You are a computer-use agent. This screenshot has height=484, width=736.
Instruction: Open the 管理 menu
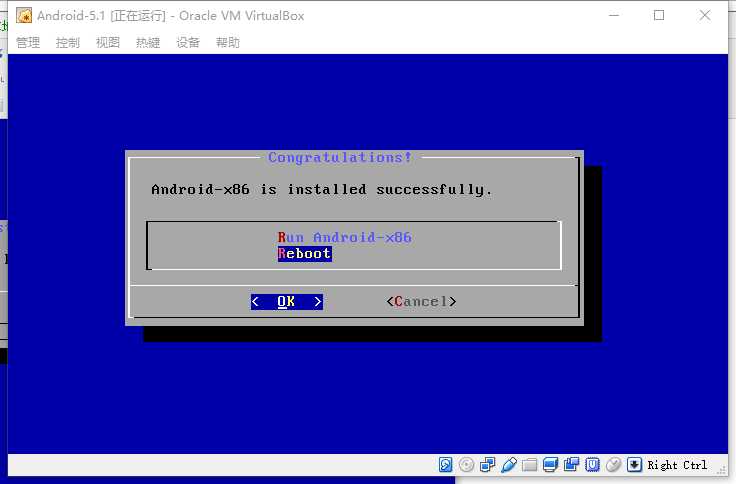(x=28, y=43)
